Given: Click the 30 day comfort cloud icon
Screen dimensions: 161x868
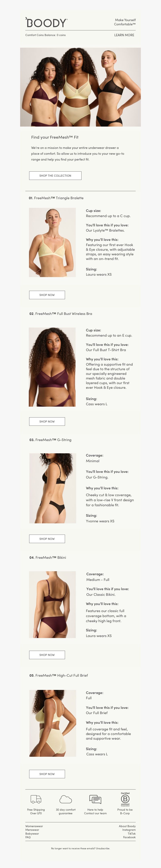Looking at the screenshot, I should coord(66,799).
